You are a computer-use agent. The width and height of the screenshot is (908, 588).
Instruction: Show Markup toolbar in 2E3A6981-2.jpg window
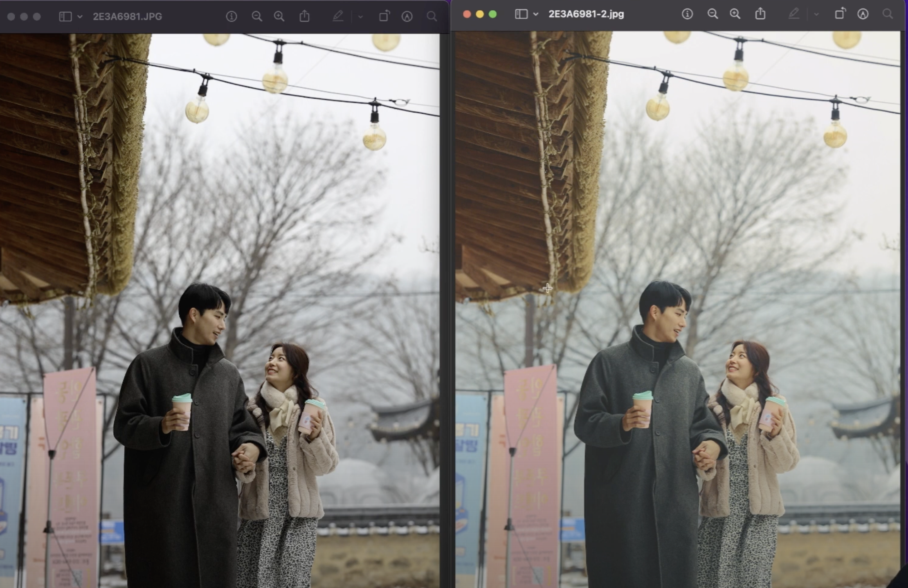coord(863,14)
